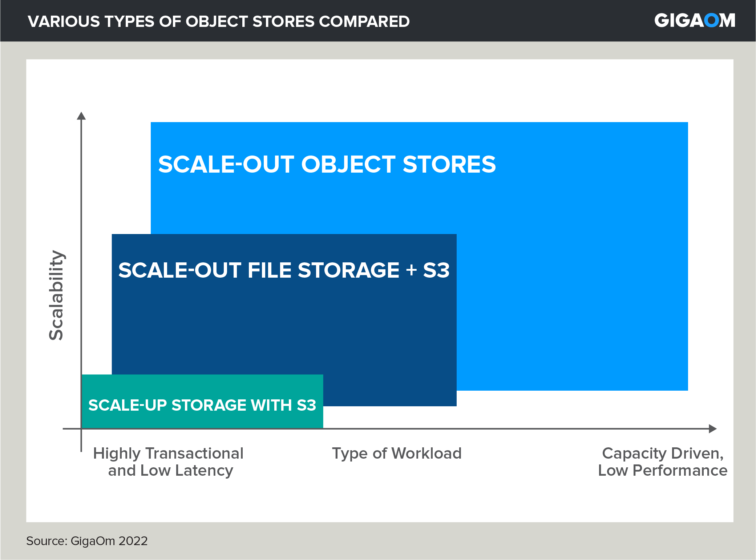
Task: Click the vertical "Scalability" axis label
Action: pyautogui.click(x=56, y=295)
